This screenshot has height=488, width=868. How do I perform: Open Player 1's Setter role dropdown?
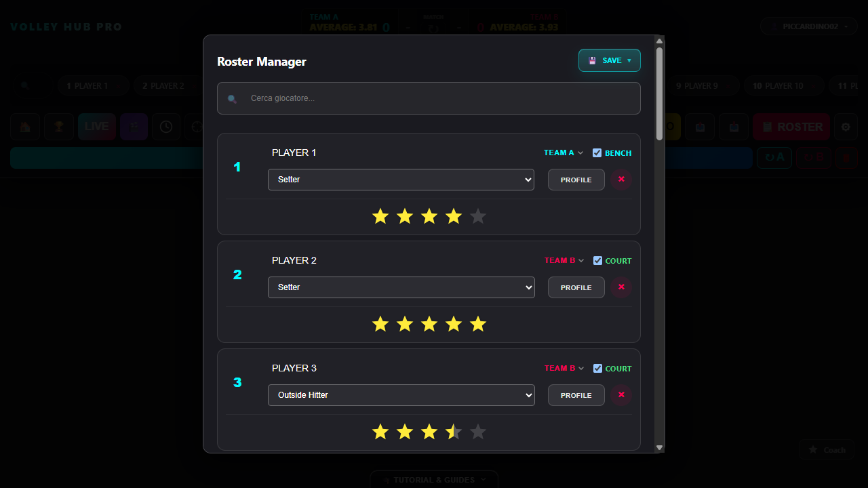pyautogui.click(x=401, y=180)
